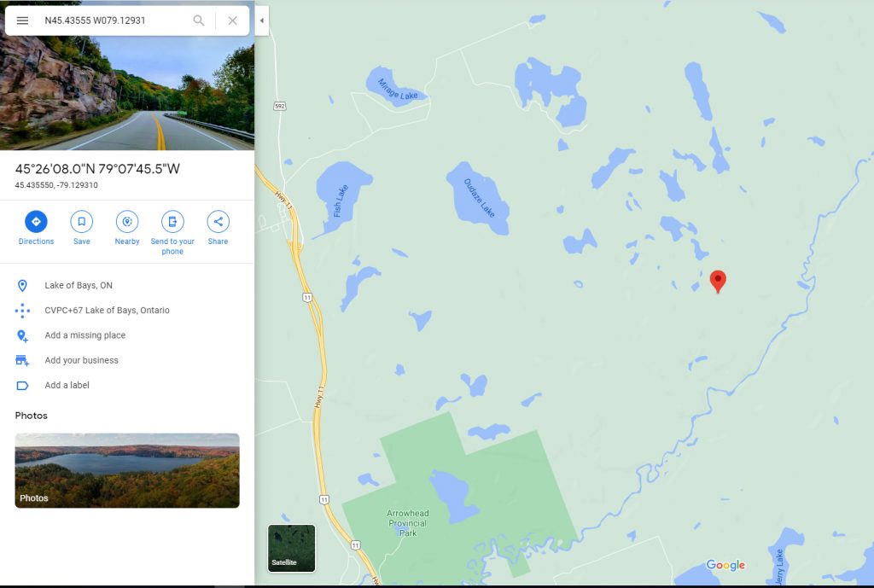Switch to Satellite view
Viewport: 874px width, 588px height.
(x=292, y=548)
